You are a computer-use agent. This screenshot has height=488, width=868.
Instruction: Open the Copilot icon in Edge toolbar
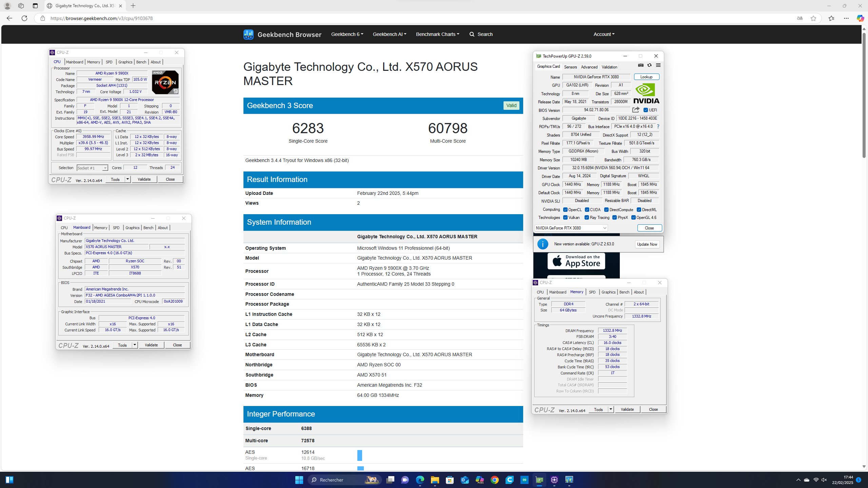[860, 18]
